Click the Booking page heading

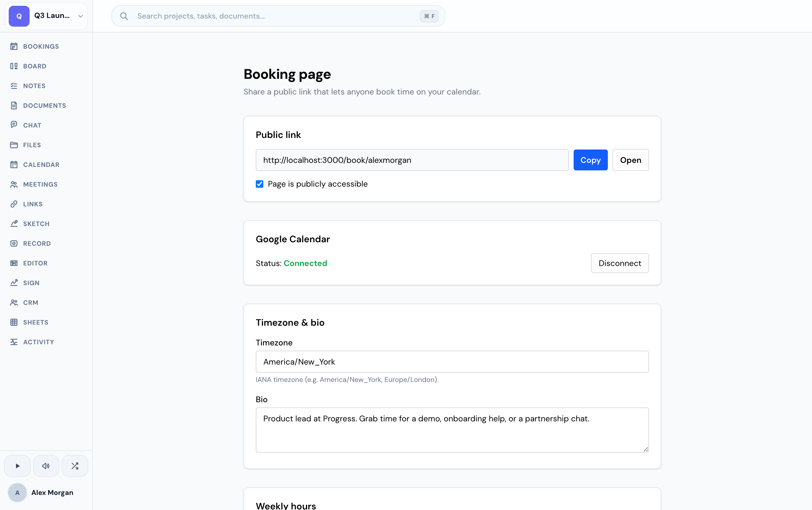287,74
